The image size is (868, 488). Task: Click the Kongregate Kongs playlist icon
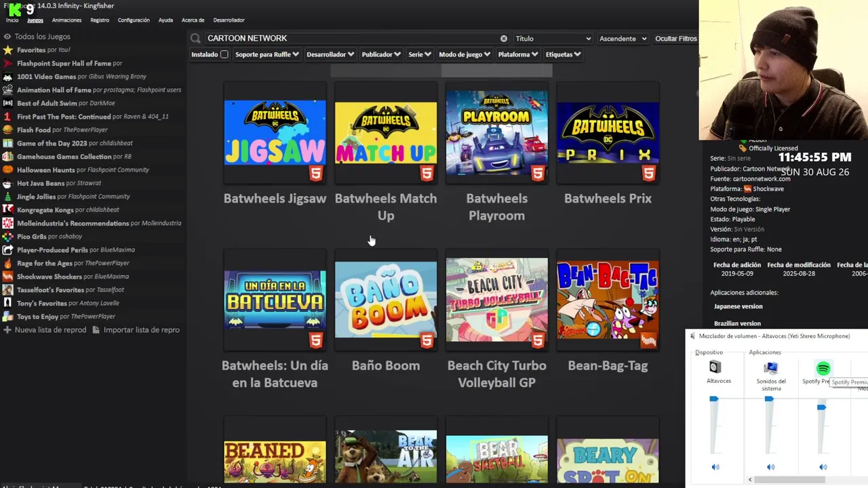(7, 210)
